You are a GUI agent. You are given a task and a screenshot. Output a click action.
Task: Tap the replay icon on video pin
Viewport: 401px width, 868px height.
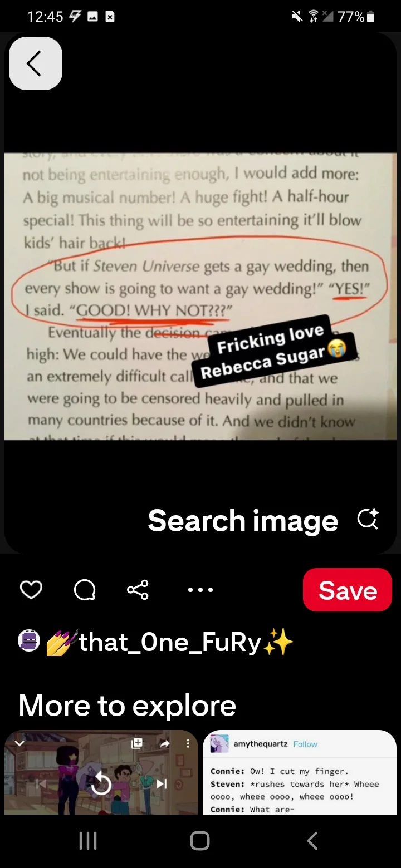101,784
